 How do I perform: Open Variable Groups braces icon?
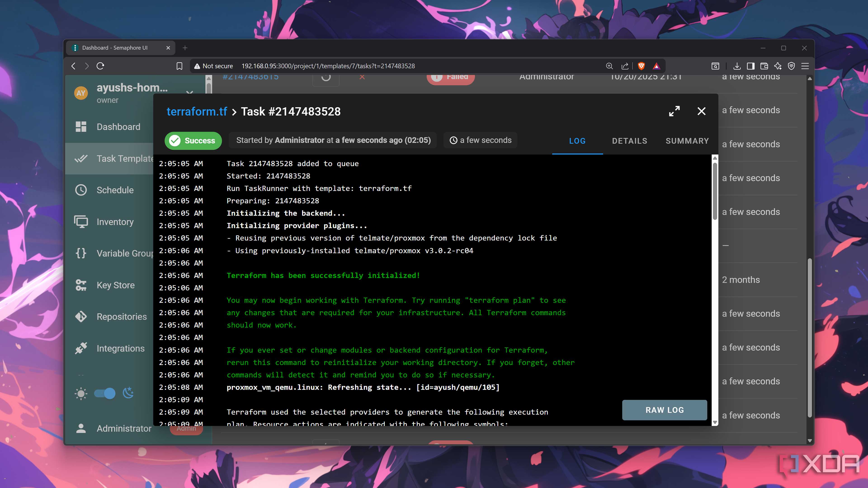click(81, 253)
